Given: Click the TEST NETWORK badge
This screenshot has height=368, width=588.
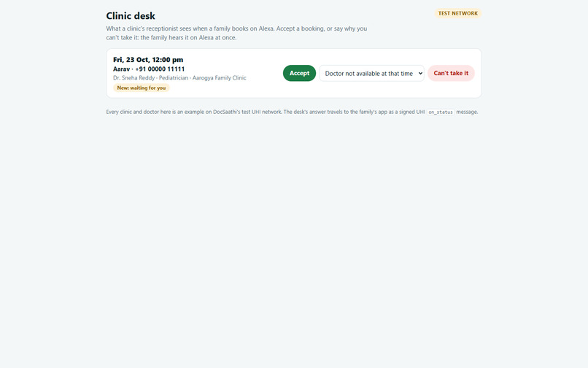Looking at the screenshot, I should (458, 14).
